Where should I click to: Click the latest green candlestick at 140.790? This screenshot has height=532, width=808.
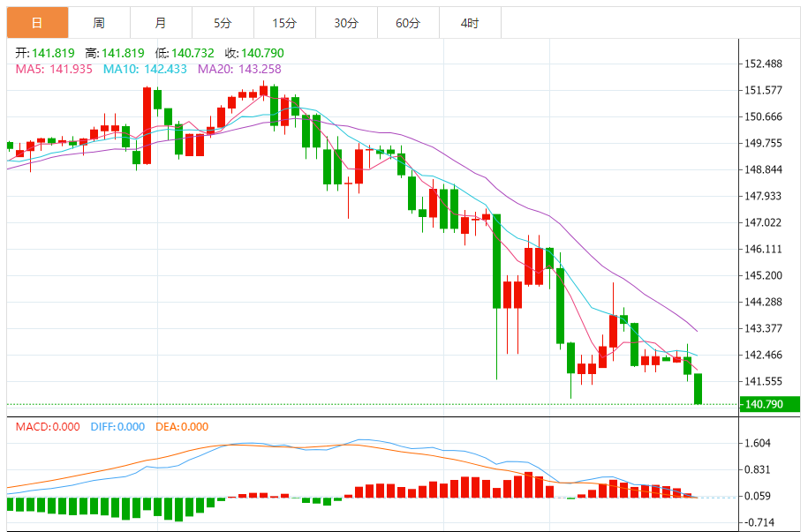click(x=699, y=389)
